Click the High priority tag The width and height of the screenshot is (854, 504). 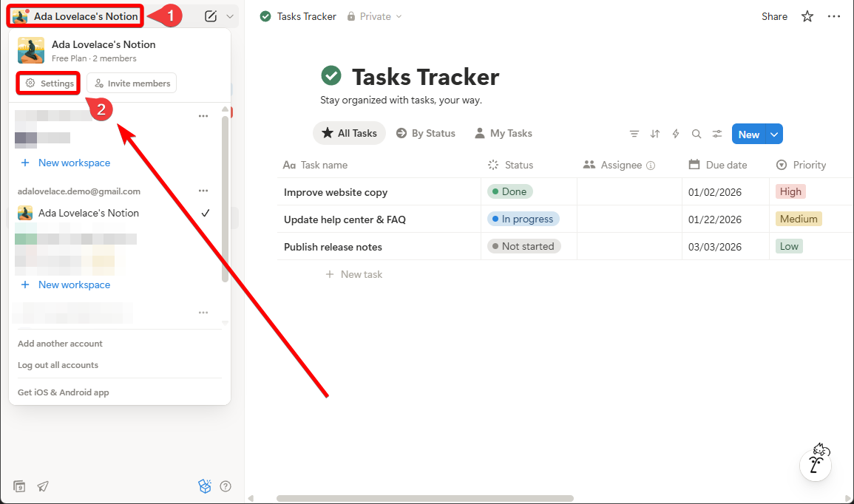790,191
